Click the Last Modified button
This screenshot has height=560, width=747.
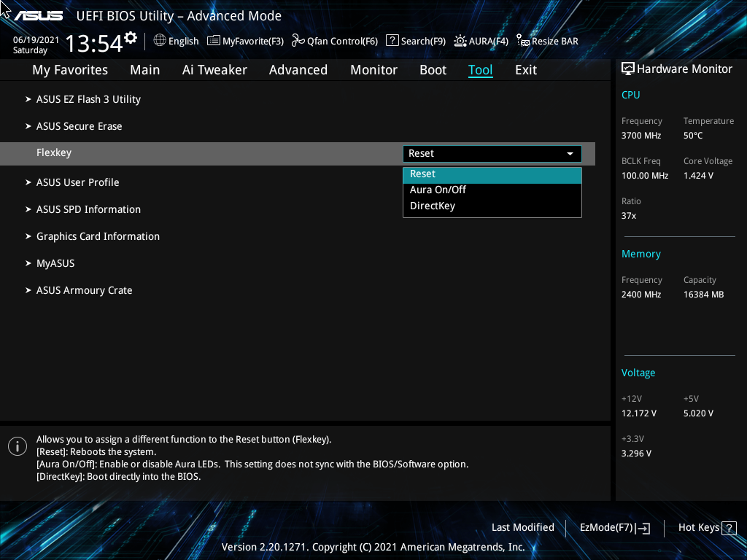pos(523,527)
